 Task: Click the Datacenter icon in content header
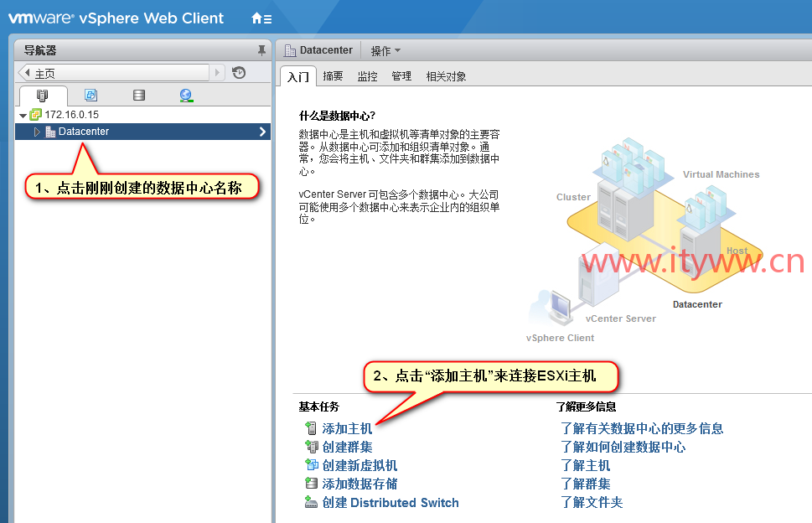pos(290,50)
